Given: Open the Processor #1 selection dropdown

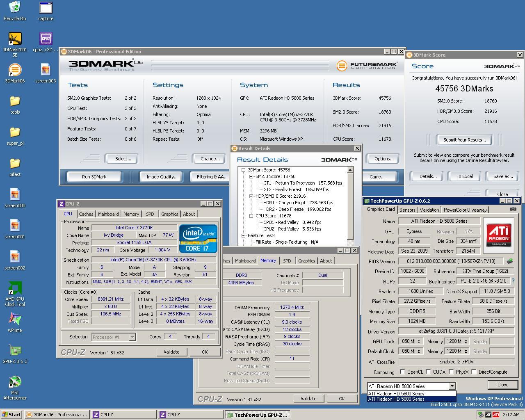Looking at the screenshot, I should point(132,337).
